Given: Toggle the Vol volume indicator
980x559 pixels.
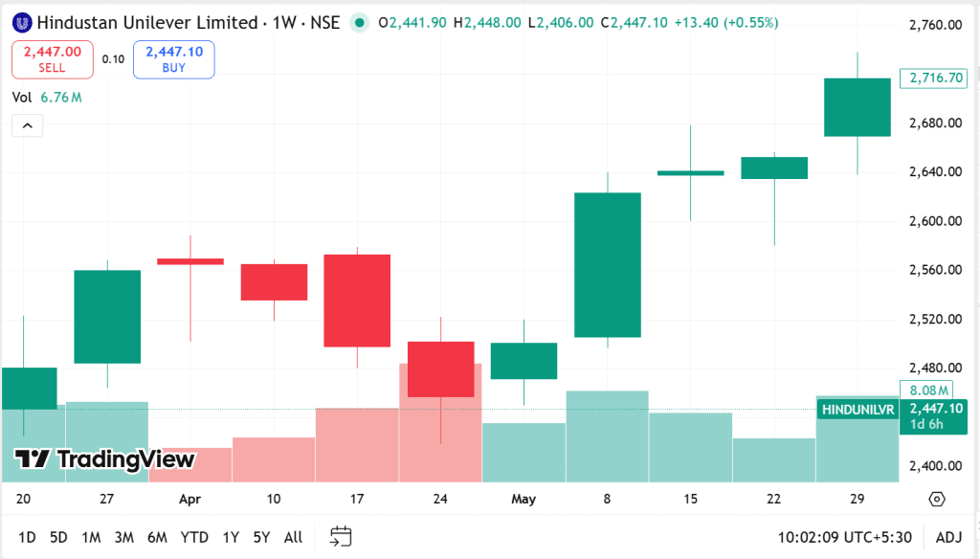Looking at the screenshot, I should click(x=23, y=98).
